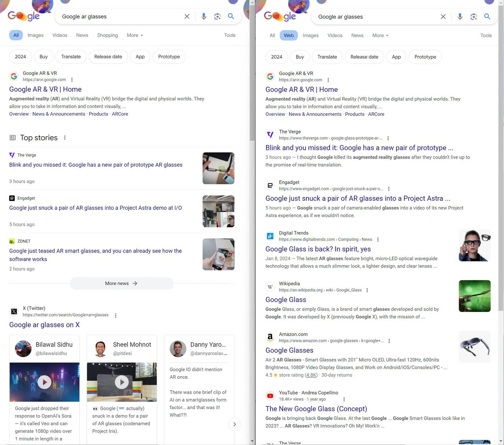Open options menu for X (Twitter) result
Viewport: 504px width, 445px height.
(115, 315)
